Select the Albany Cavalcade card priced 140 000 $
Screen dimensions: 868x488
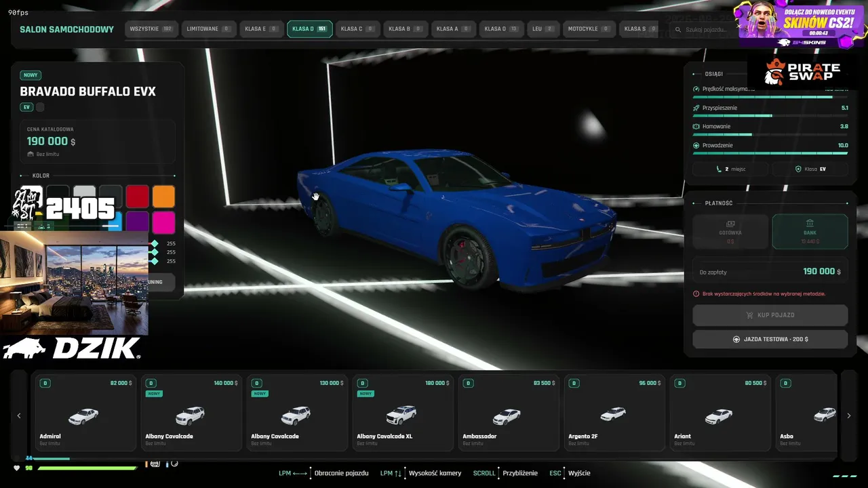tap(191, 413)
